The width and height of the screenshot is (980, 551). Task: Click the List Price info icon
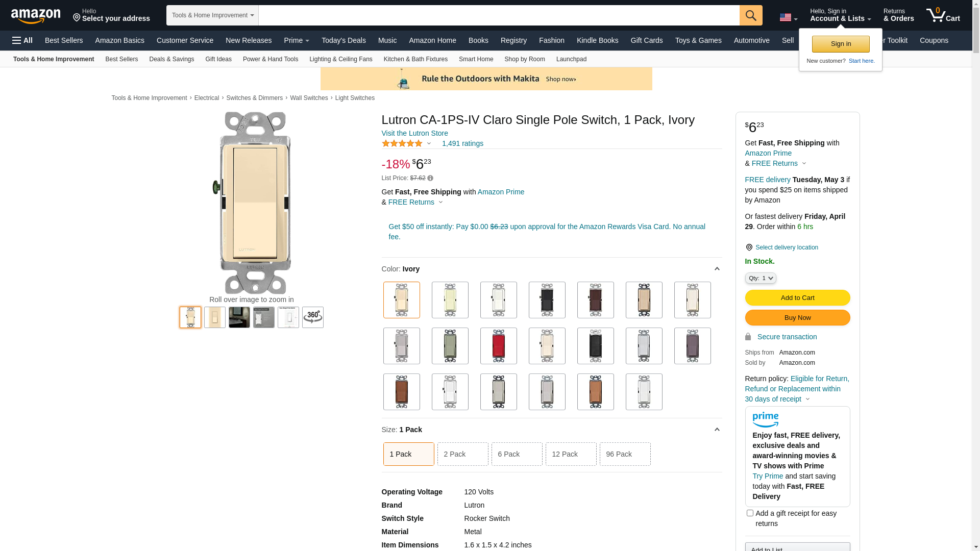[x=430, y=179]
